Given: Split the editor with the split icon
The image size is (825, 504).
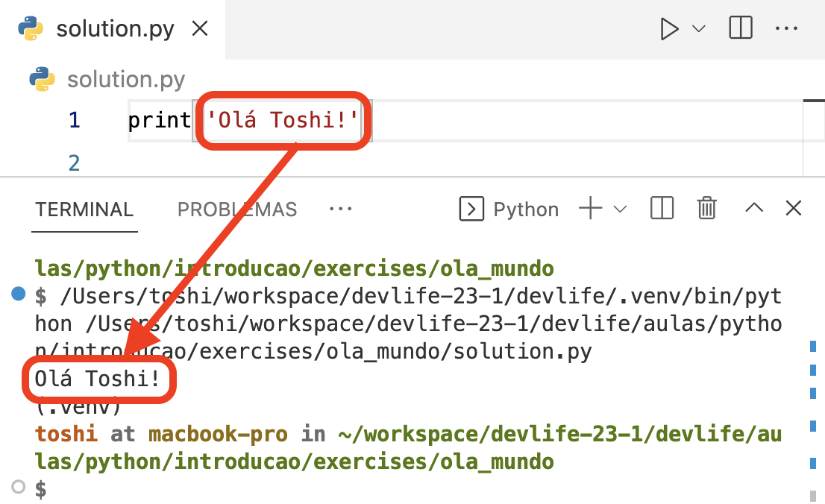Looking at the screenshot, I should tap(739, 28).
